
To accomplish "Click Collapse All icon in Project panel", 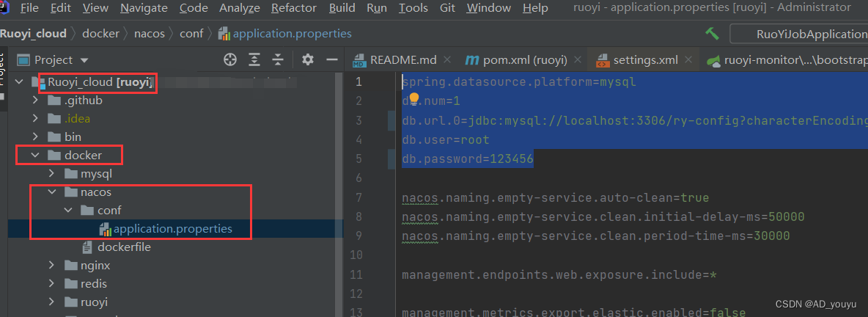I will (278, 60).
